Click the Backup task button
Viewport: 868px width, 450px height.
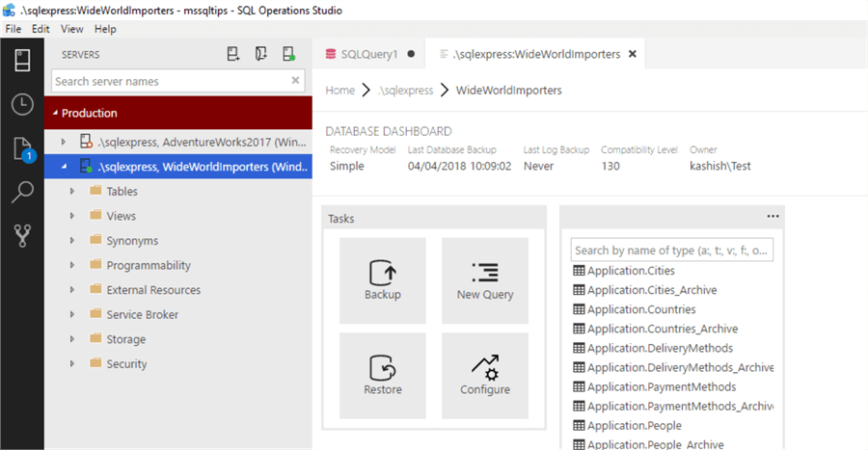(x=383, y=280)
